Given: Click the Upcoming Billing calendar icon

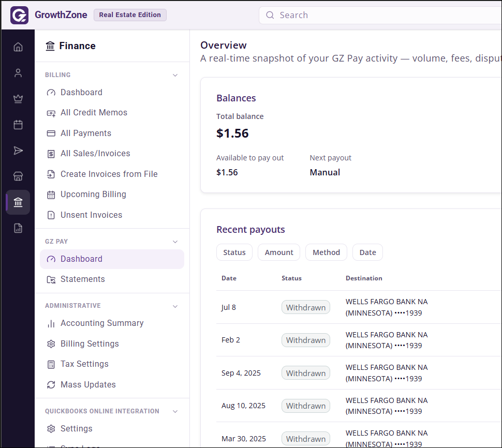Looking at the screenshot, I should [51, 195].
